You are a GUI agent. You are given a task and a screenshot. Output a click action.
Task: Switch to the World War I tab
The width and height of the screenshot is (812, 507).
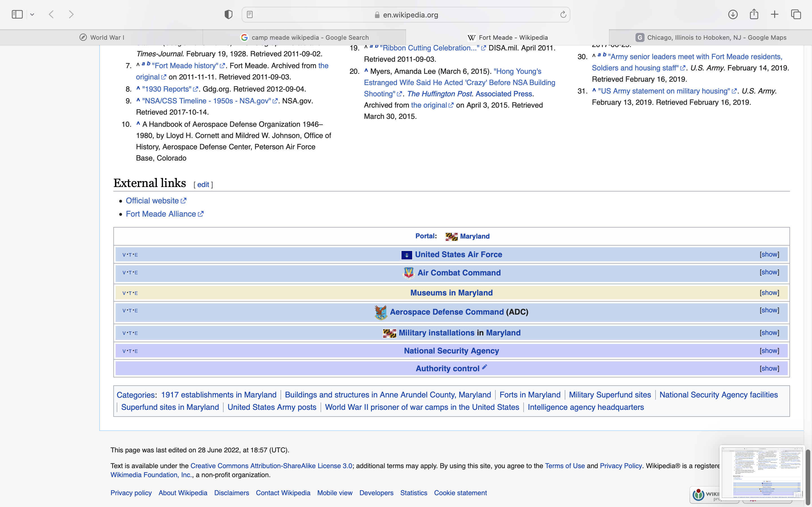coord(101,37)
